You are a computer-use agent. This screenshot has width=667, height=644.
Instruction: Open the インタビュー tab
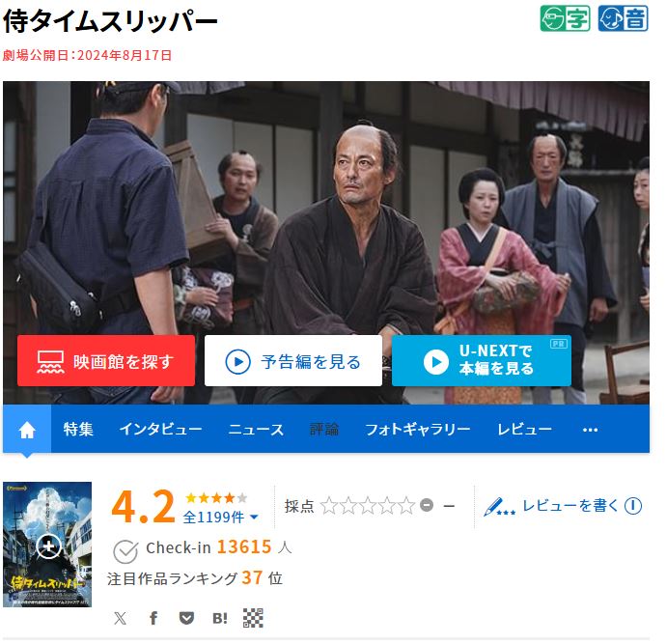pyautogui.click(x=160, y=430)
